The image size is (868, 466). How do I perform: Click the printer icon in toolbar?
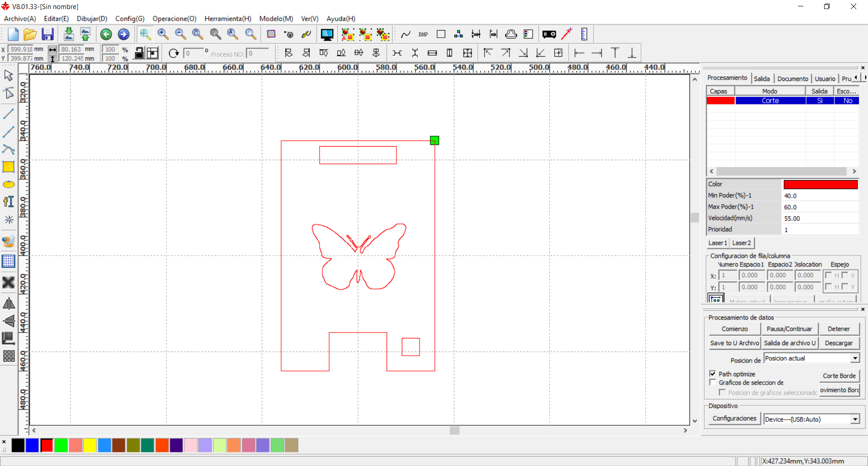point(511,34)
